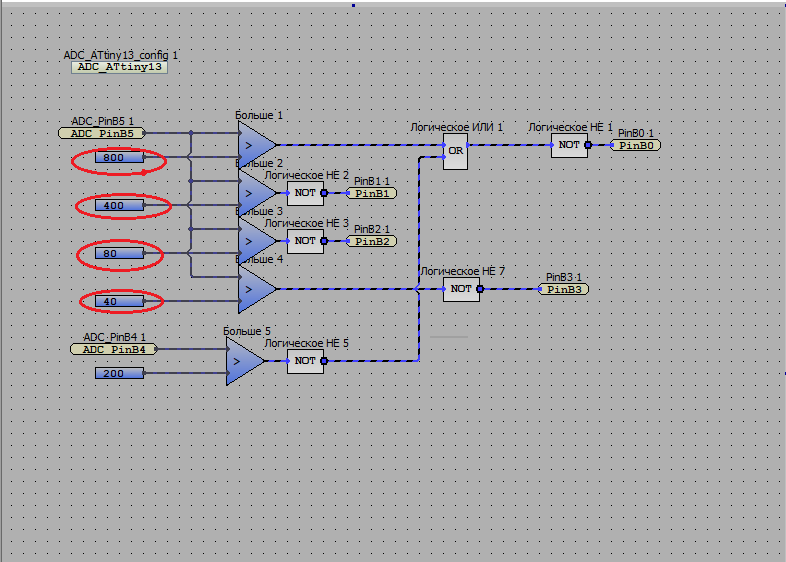Click the PinB1 output block
The image size is (786, 562).
[x=371, y=193]
